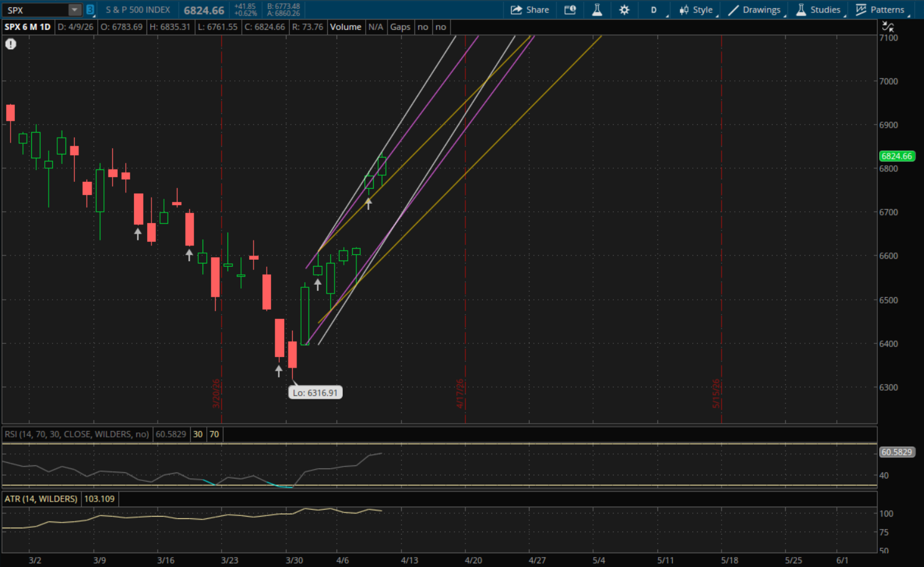This screenshot has width=924, height=567.
Task: Open the Studies menu
Action: tap(819, 10)
